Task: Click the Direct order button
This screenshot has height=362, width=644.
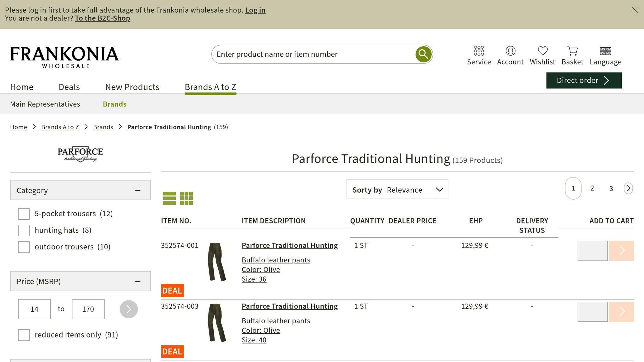Action: tap(584, 80)
